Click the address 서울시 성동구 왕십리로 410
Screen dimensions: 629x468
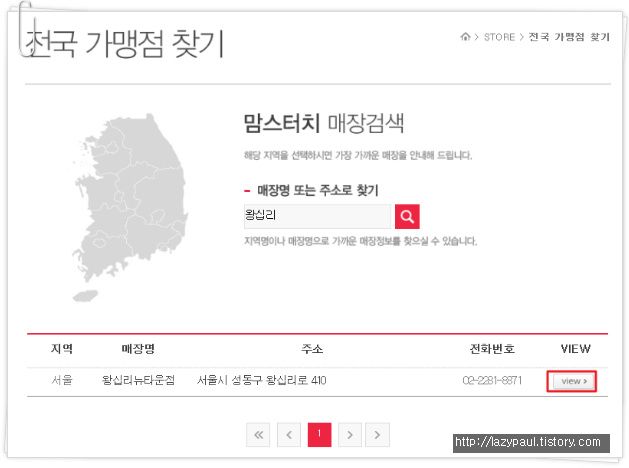(262, 380)
